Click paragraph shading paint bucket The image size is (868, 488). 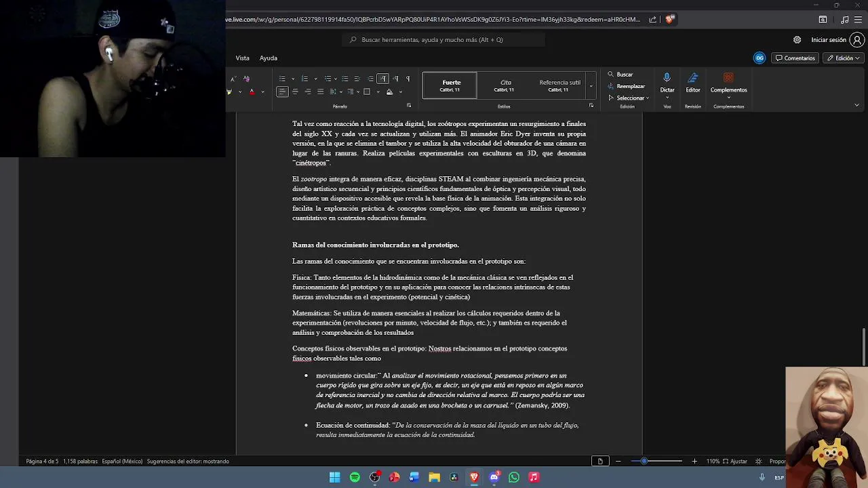[x=389, y=91]
